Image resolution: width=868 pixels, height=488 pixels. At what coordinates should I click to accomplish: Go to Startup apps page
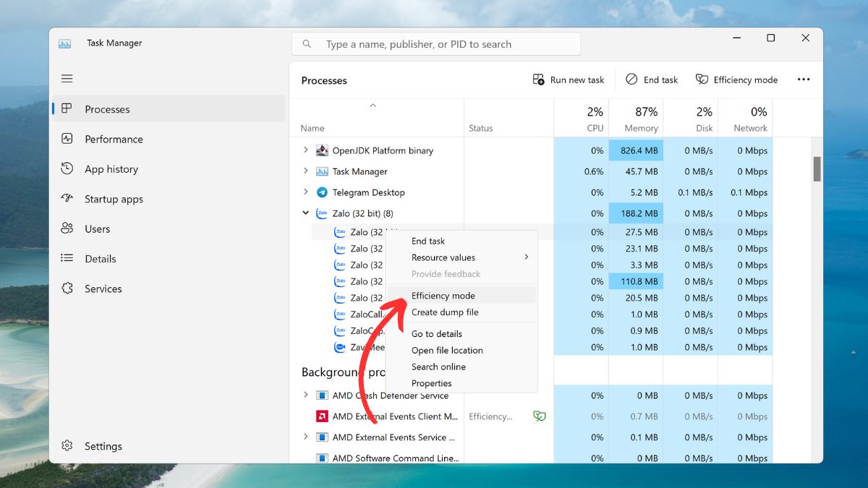(x=114, y=199)
